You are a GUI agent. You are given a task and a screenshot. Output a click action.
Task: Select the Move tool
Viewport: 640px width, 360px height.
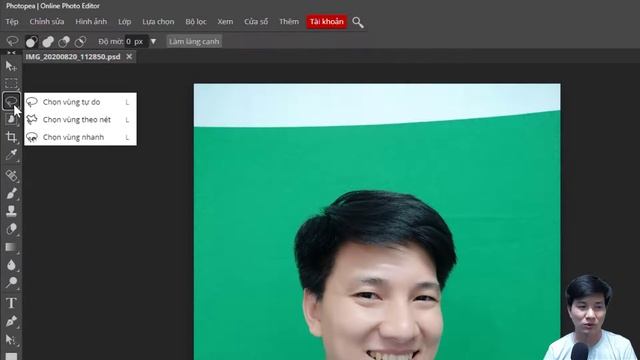[x=11, y=66]
